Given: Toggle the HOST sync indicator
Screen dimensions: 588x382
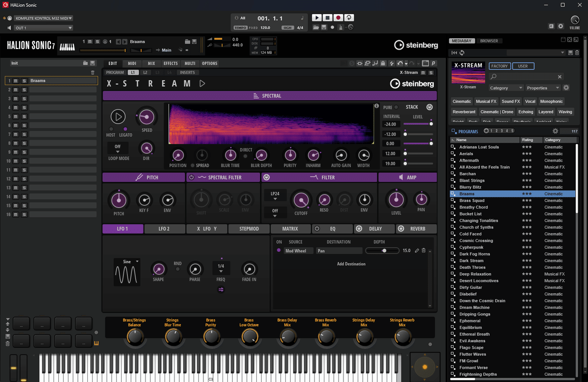Looking at the screenshot, I should [110, 129].
